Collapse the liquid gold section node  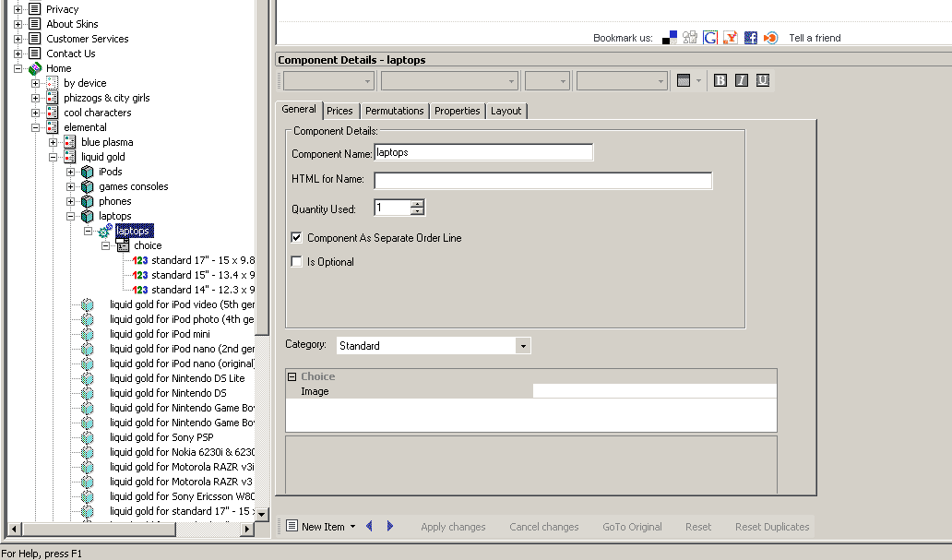tap(54, 157)
